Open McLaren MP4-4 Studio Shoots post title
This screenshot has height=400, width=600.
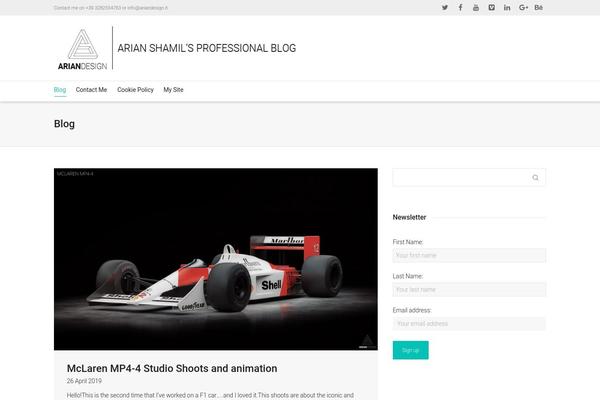(x=172, y=368)
